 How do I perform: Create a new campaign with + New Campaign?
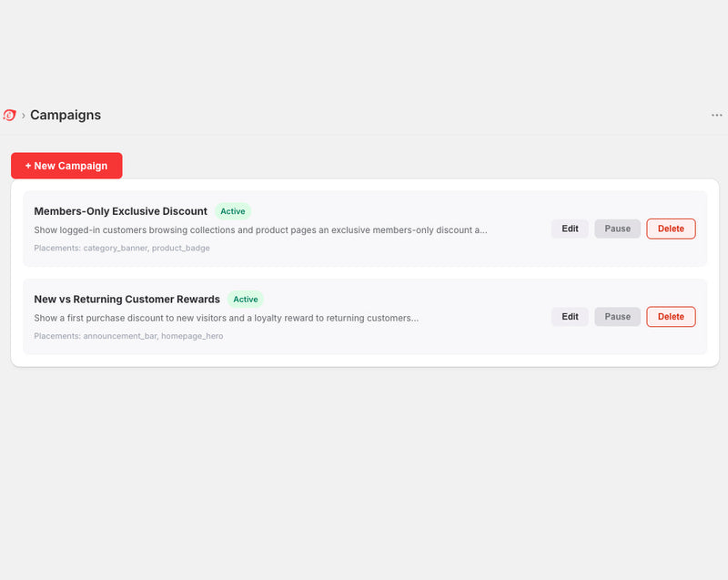click(66, 166)
